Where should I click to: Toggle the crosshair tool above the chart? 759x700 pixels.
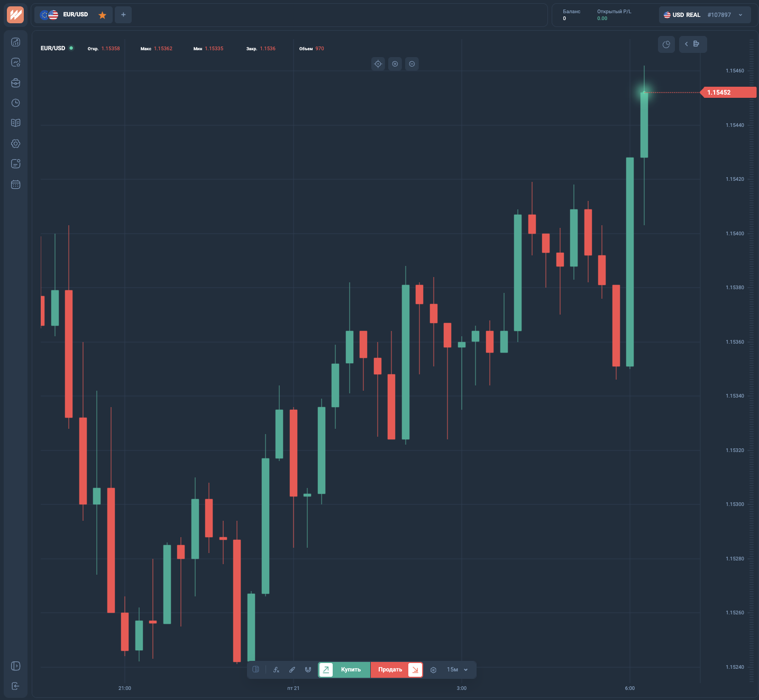pos(378,63)
